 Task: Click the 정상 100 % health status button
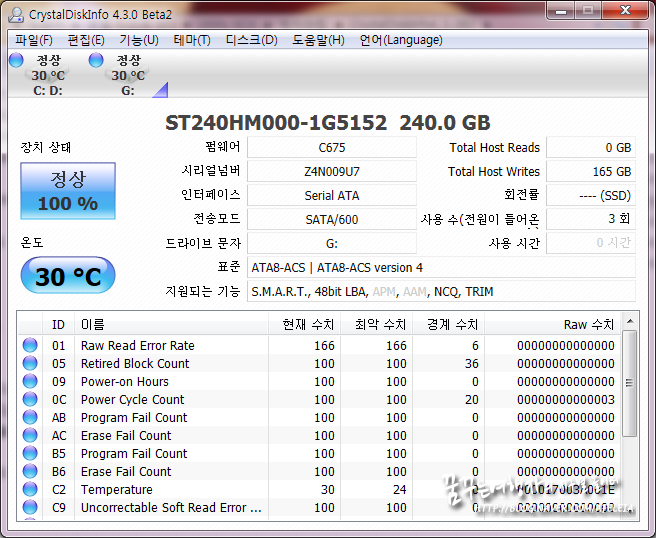pos(68,191)
